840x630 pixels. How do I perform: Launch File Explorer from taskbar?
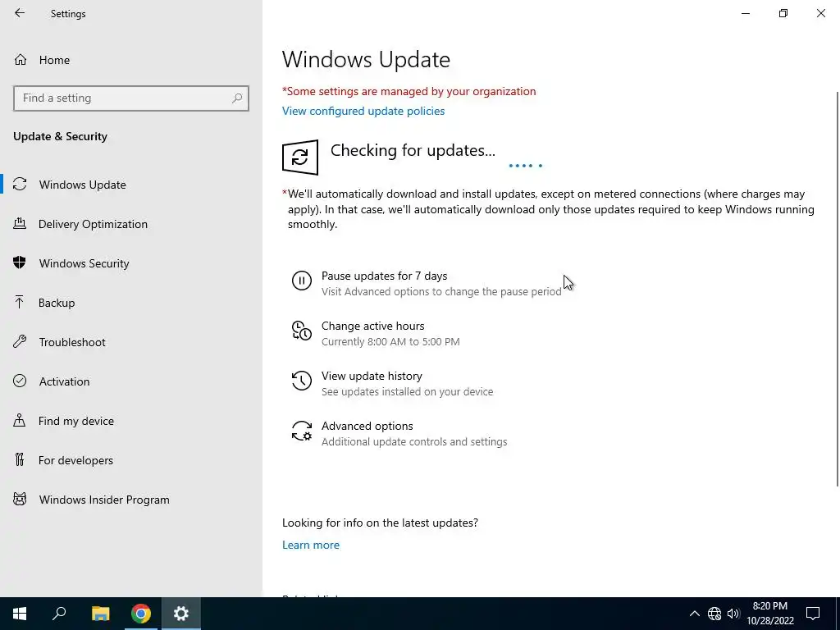pos(100,614)
